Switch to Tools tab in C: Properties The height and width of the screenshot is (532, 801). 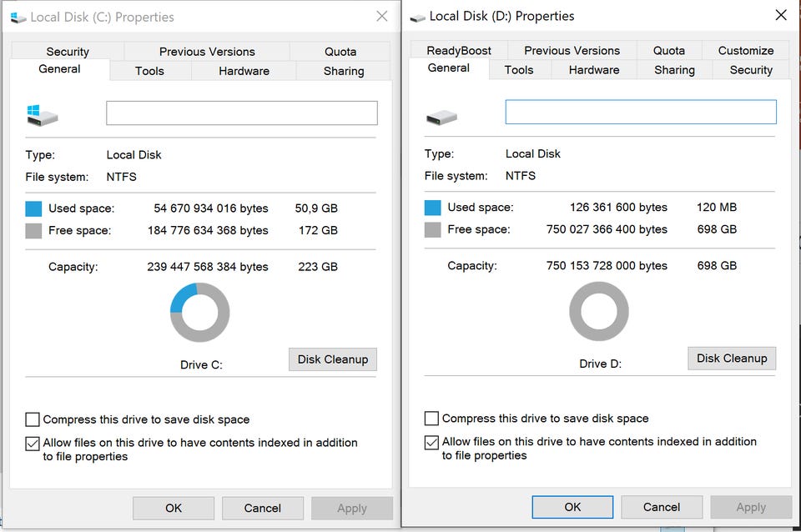coord(149,71)
